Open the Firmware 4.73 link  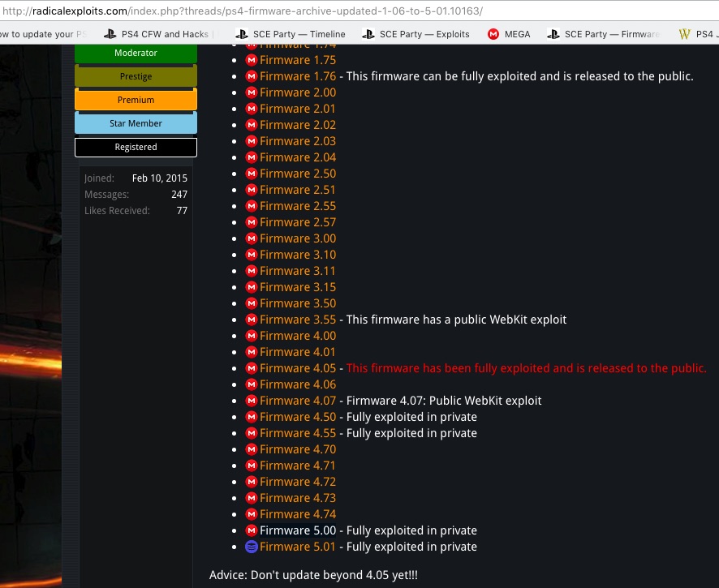[x=298, y=498]
